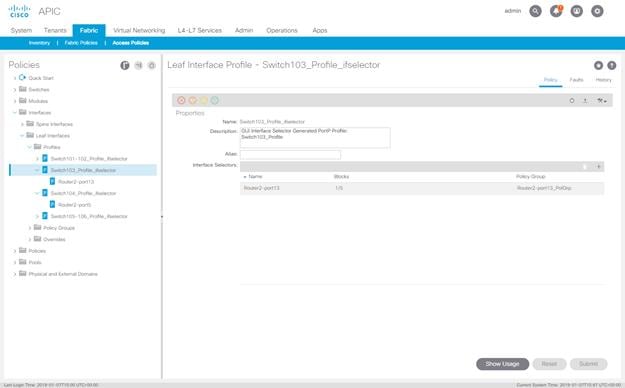The width and height of the screenshot is (625, 388).
Task: Go to the Access Policies submenu
Action: tap(131, 43)
